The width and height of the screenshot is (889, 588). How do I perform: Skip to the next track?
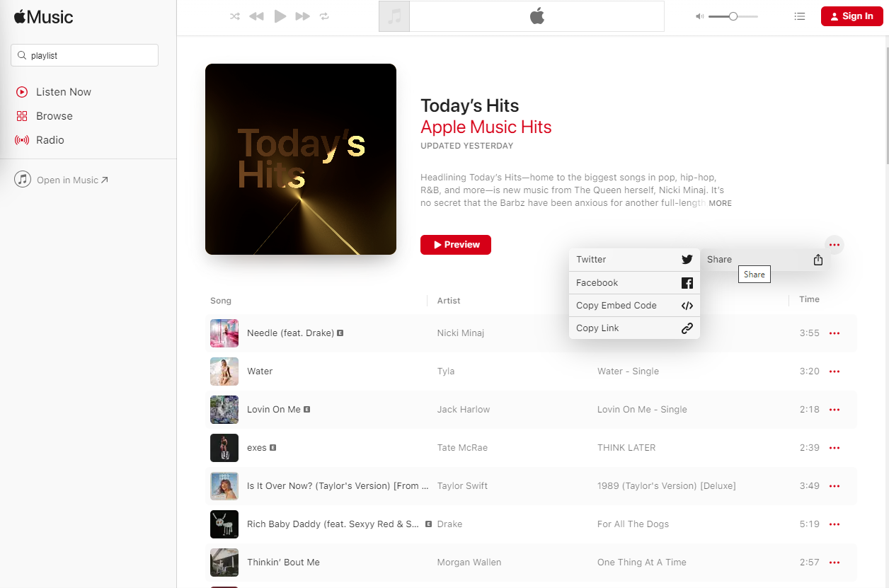(302, 16)
